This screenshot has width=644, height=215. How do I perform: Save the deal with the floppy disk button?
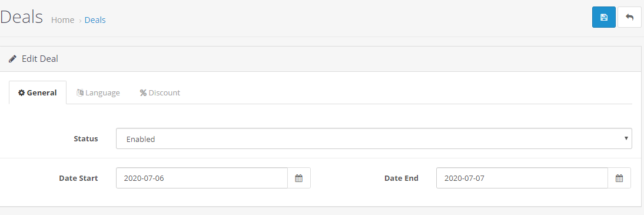tap(603, 17)
